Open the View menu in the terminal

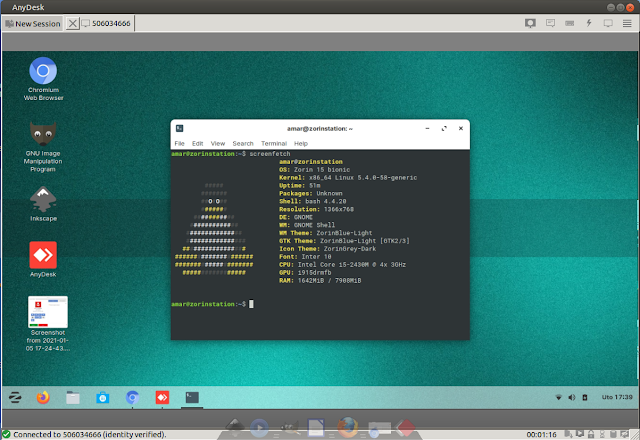218,144
